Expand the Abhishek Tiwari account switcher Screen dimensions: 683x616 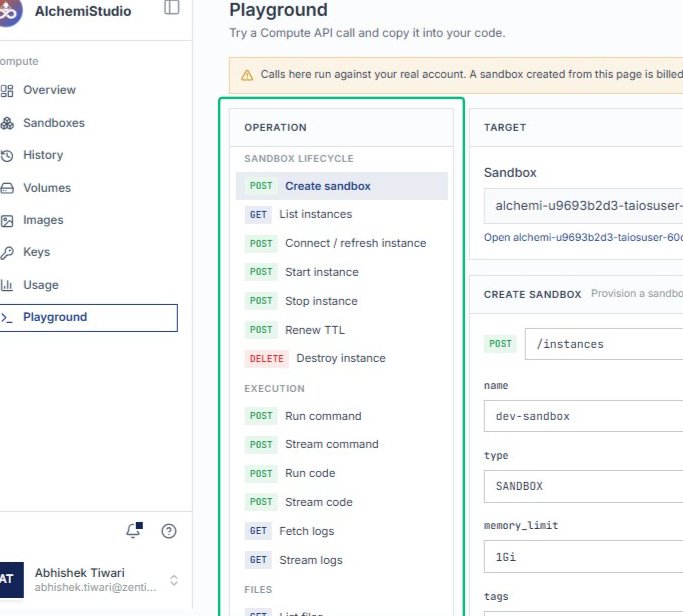tap(174, 580)
